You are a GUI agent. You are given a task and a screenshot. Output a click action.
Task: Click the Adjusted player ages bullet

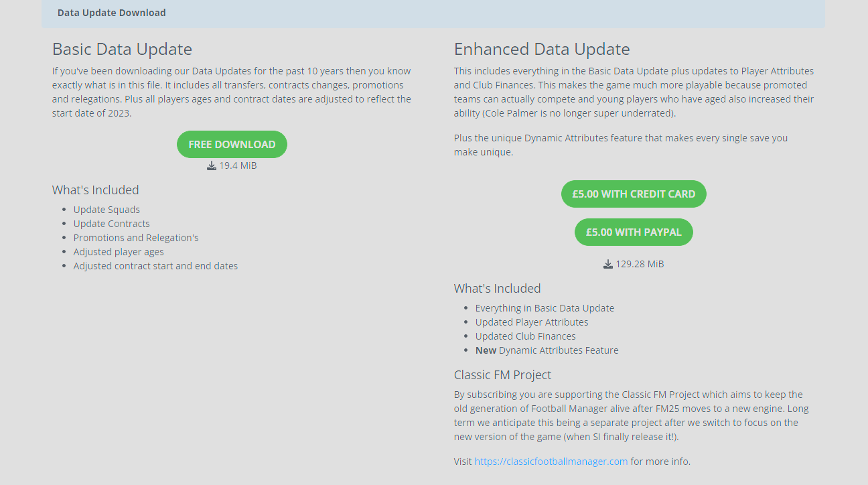[x=119, y=252]
